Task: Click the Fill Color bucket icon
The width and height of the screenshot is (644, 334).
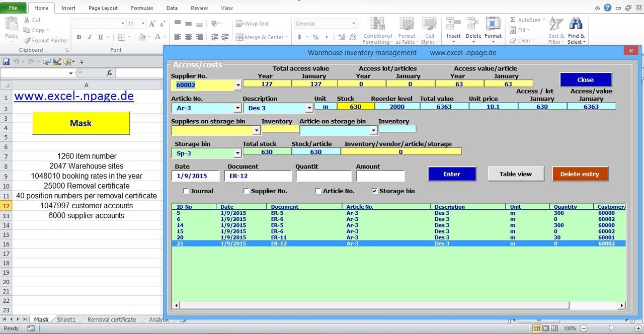Action: click(142, 37)
